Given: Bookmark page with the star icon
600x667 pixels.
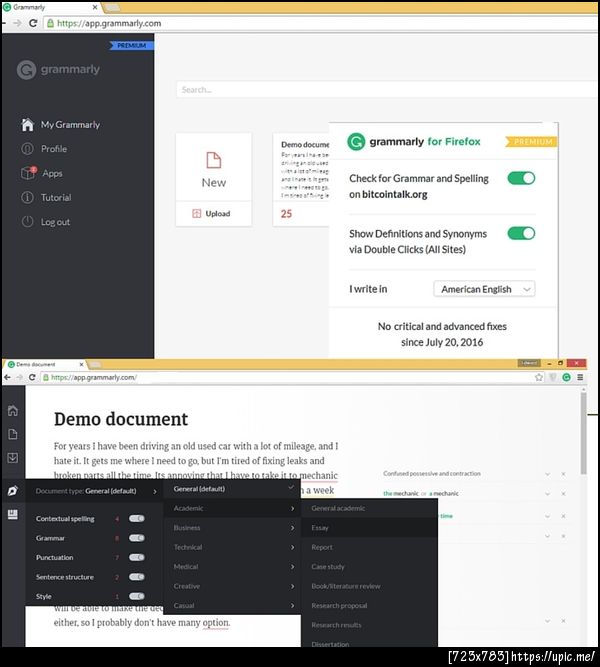Looking at the screenshot, I should click(x=539, y=377).
